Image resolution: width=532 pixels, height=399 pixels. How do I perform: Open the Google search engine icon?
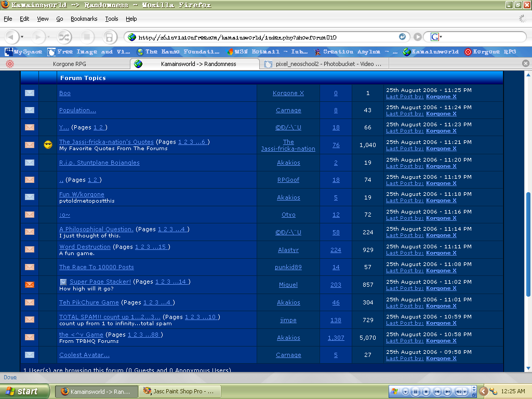pyautogui.click(x=434, y=37)
